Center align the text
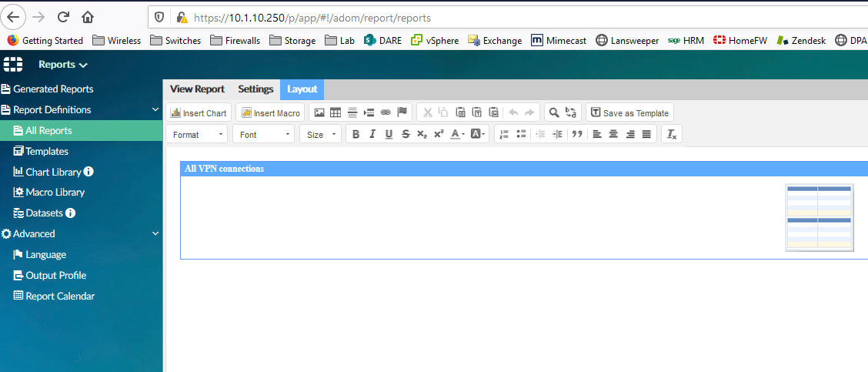This screenshot has width=868, height=372. pos(613,134)
